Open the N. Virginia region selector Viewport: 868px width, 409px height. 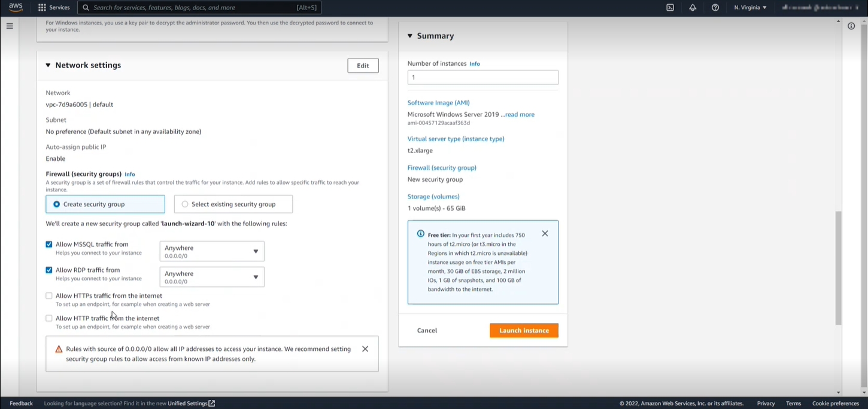(750, 8)
